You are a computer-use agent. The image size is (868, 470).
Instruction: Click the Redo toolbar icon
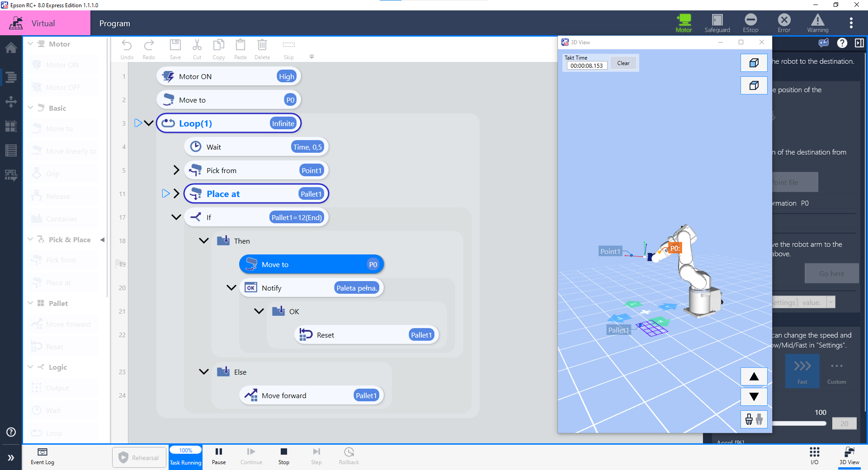click(149, 50)
